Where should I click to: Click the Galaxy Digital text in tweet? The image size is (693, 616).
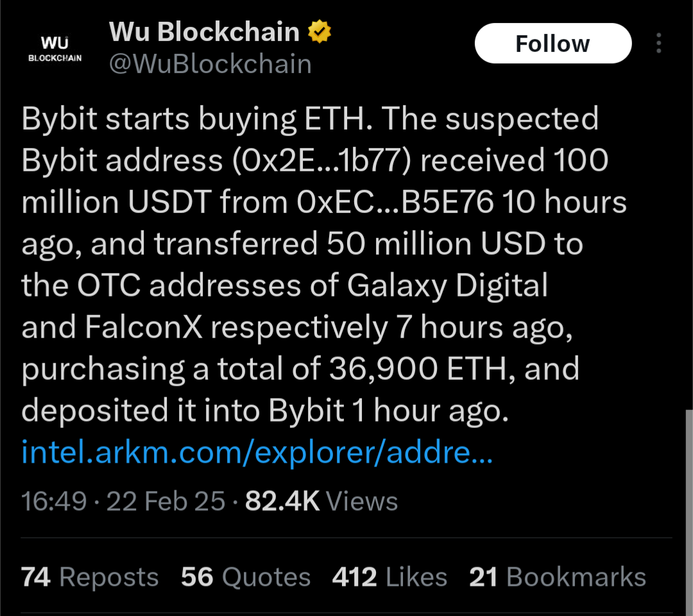tap(448, 286)
